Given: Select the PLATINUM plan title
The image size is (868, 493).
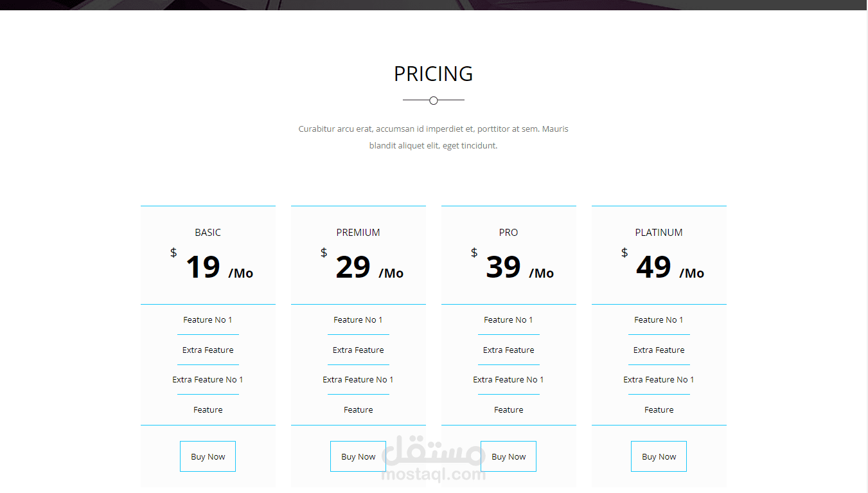Looking at the screenshot, I should pyautogui.click(x=659, y=233).
